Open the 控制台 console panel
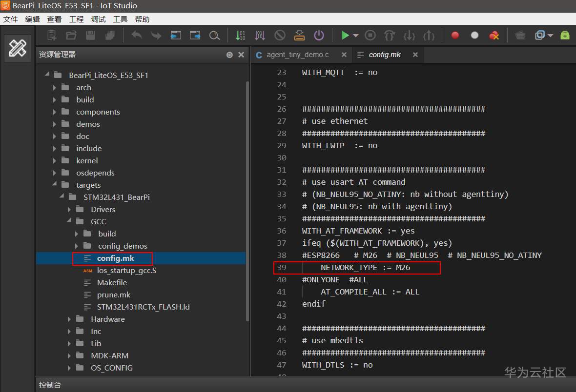This screenshot has height=392, width=576. pyautogui.click(x=50, y=385)
